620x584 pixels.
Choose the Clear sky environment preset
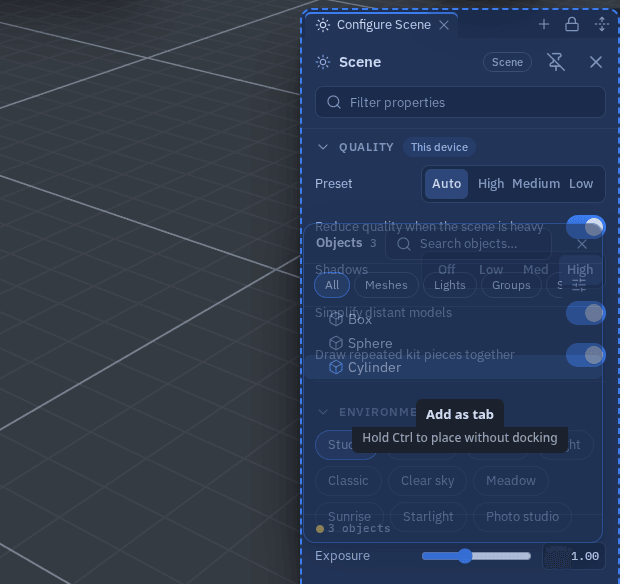coord(427,481)
